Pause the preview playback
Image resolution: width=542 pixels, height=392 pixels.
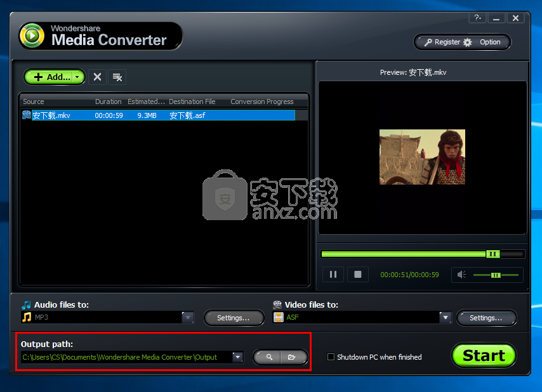(333, 274)
